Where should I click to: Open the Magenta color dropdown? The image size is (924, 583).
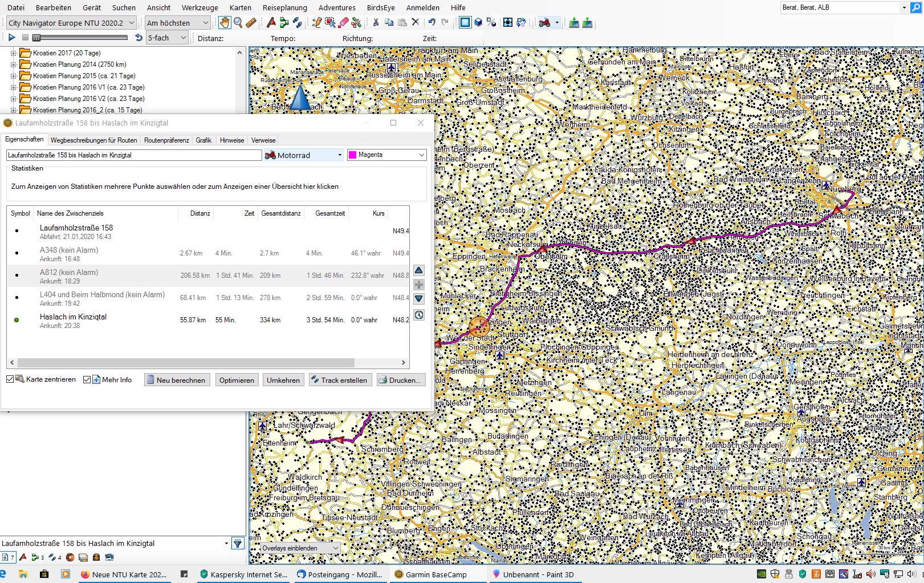[386, 155]
